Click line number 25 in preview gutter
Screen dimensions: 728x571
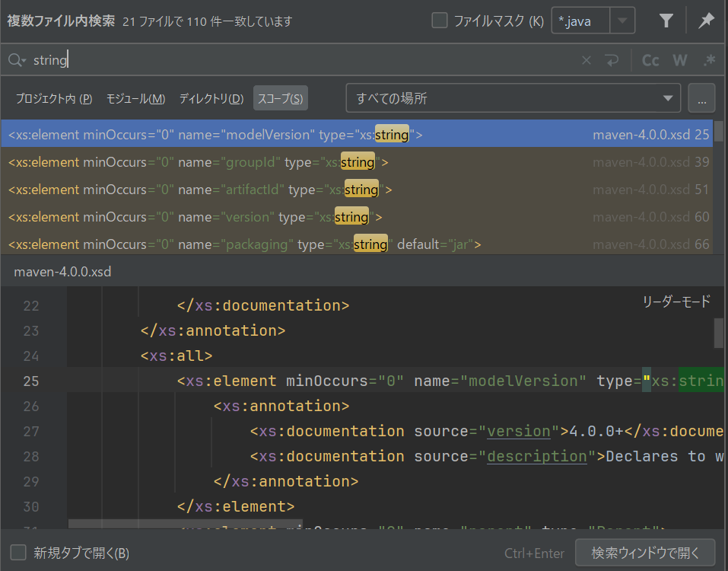point(31,381)
